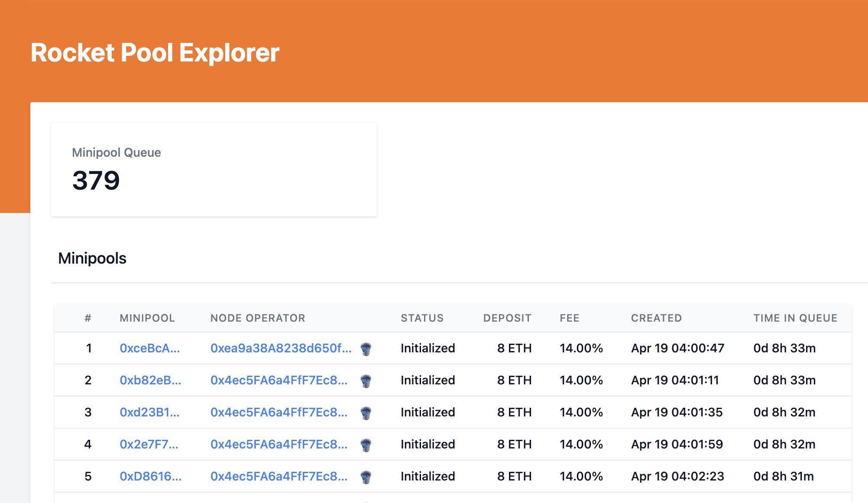Open minipool 0xd23B1...
Viewport: 868px width, 503px height.
[x=149, y=412]
